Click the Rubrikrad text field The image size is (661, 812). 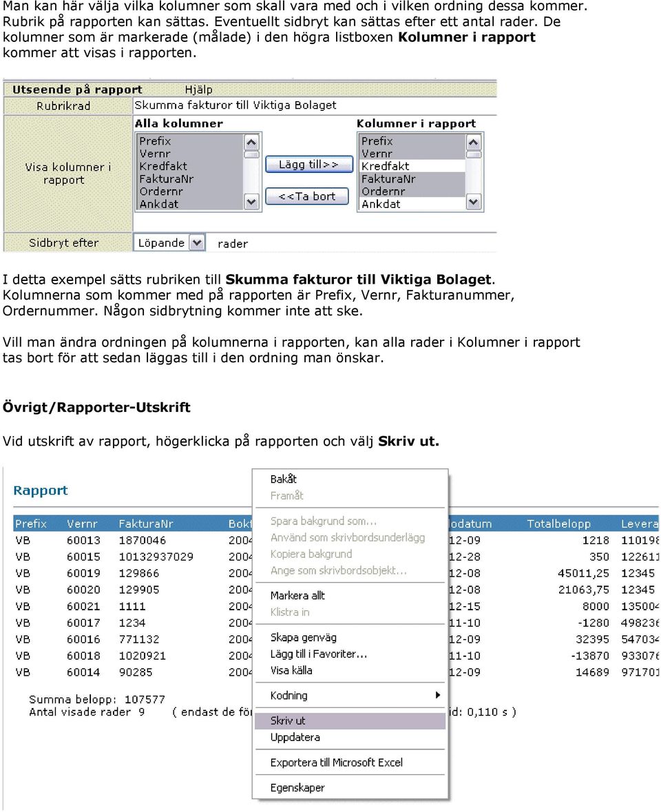(x=314, y=105)
